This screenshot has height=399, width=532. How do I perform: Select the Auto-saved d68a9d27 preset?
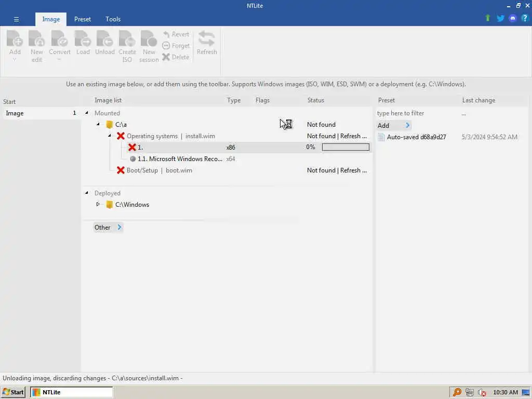point(416,137)
